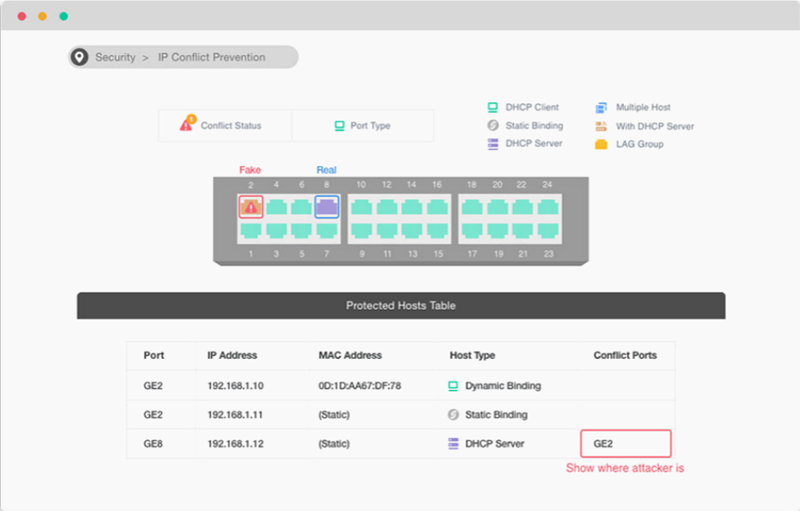This screenshot has width=800, height=511.
Task: Select switch port 18
Action: pyautogui.click(x=472, y=207)
